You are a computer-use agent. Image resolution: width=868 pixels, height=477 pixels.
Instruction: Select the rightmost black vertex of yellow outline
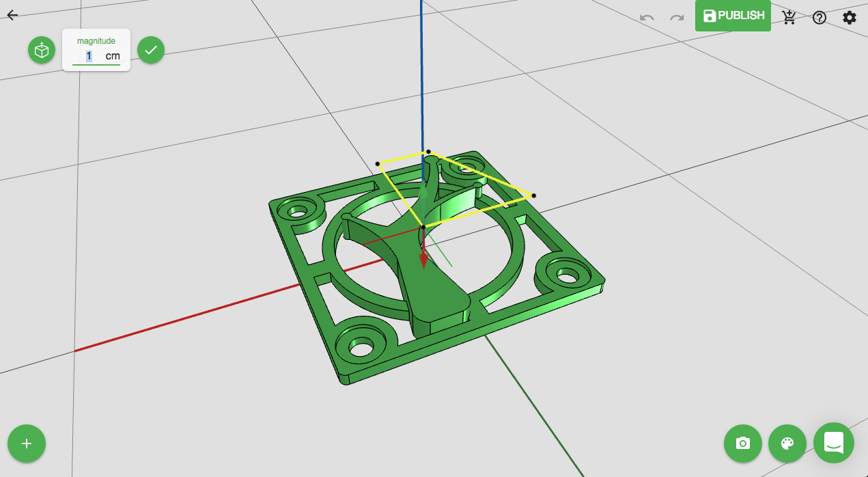(533, 195)
